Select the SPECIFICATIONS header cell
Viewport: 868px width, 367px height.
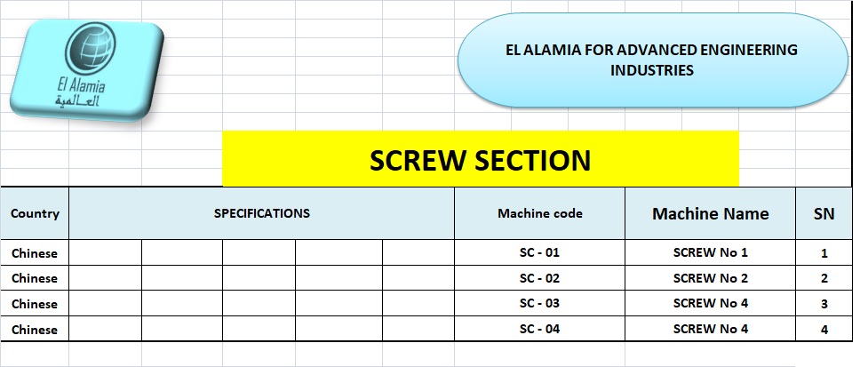261,213
